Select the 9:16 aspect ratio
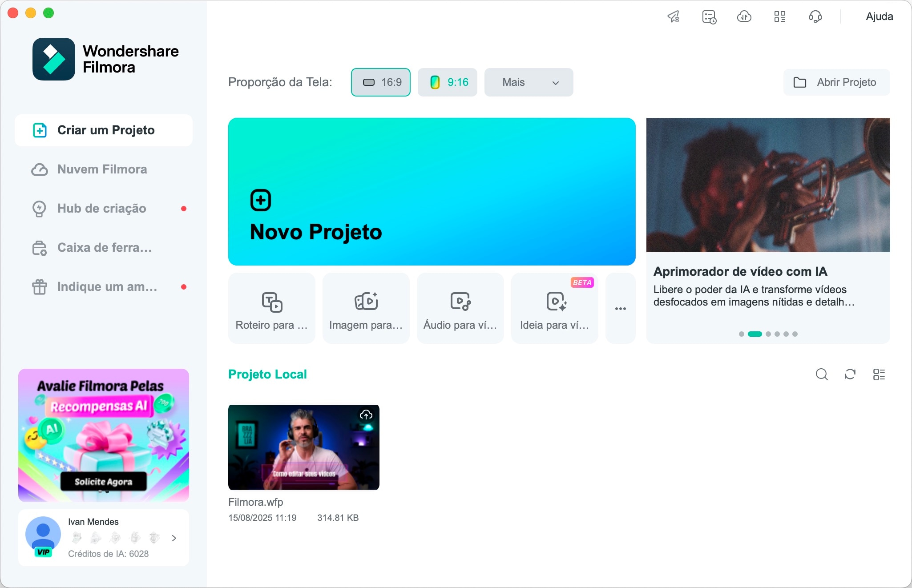 448,82
